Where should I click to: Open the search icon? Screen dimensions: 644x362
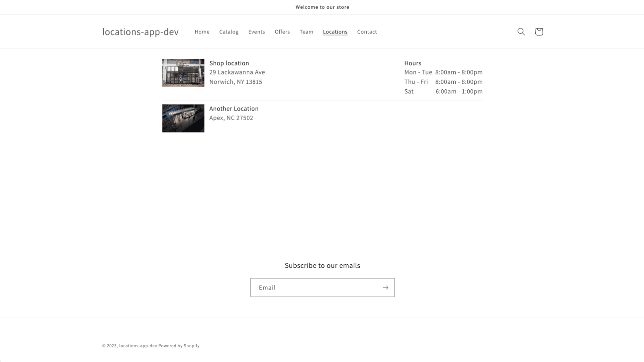[x=521, y=31]
